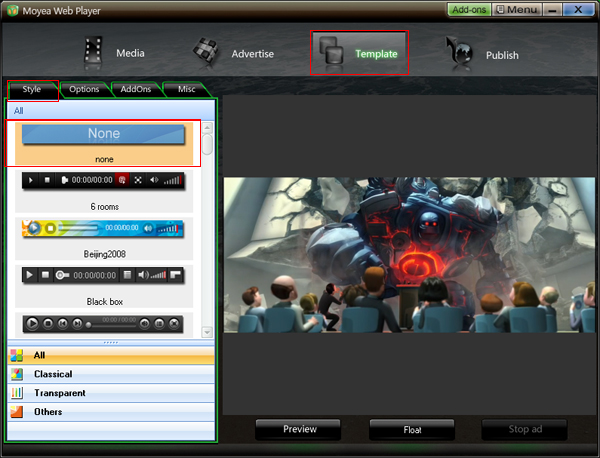Select the Transparent skin category
This screenshot has height=458, width=600.
(x=111, y=393)
